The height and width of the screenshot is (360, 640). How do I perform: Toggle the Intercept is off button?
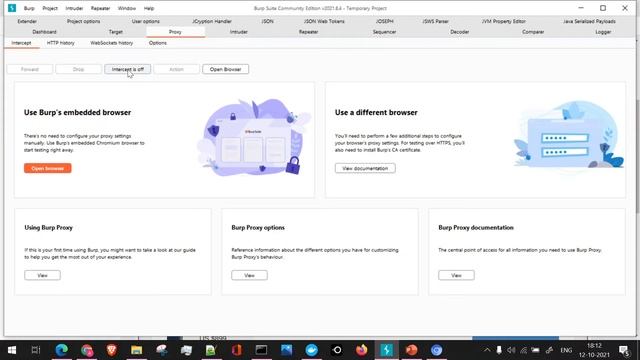tap(127, 69)
